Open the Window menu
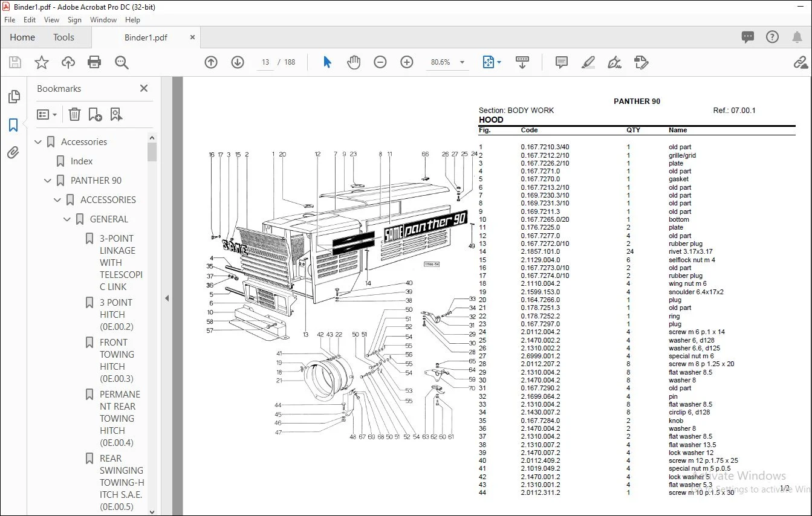This screenshot has width=812, height=516. point(103,20)
